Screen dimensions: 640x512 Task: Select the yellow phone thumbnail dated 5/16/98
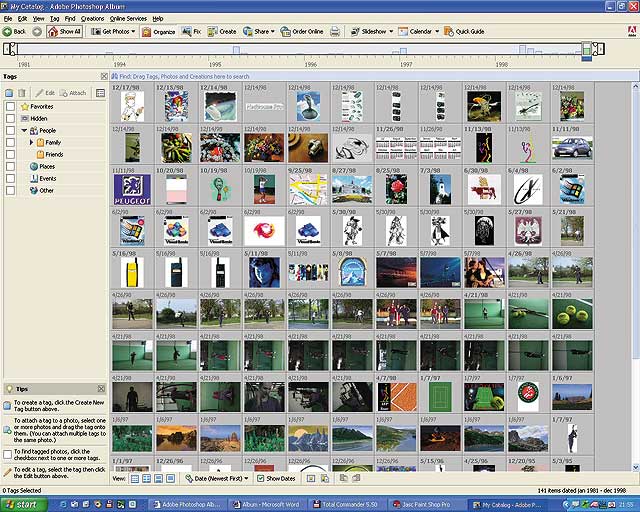132,272
